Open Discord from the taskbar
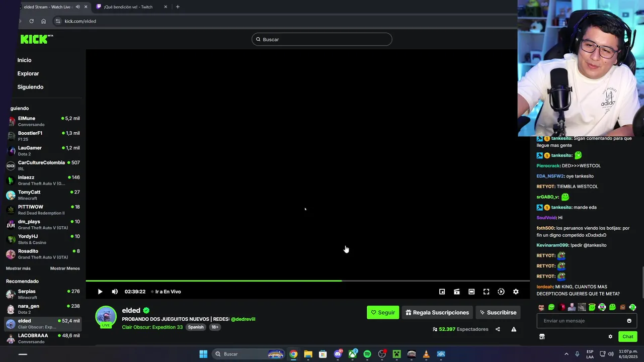This screenshot has width=644, height=362. pyautogui.click(x=338, y=354)
